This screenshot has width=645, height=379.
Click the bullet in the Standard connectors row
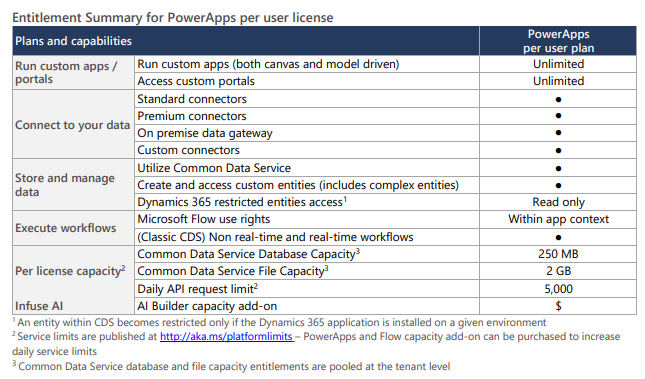tap(558, 99)
